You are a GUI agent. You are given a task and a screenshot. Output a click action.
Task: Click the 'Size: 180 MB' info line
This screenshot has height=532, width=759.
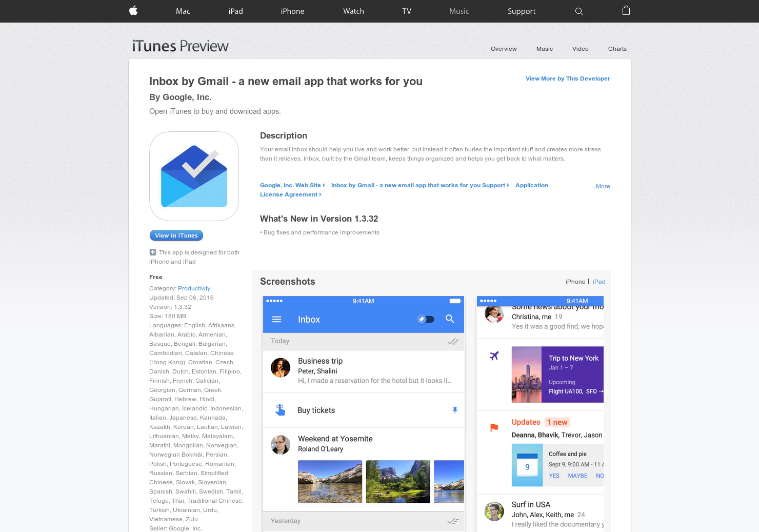click(x=168, y=316)
